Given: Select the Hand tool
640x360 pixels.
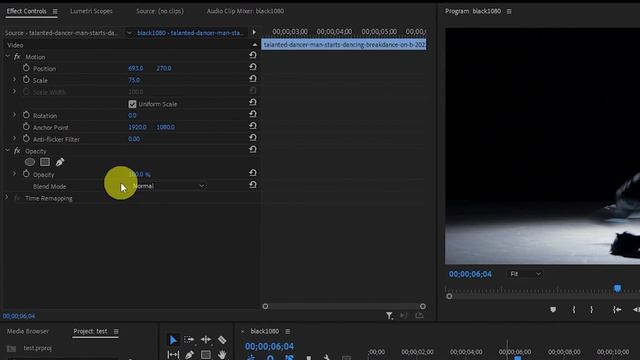Looking at the screenshot, I should click(x=222, y=355).
